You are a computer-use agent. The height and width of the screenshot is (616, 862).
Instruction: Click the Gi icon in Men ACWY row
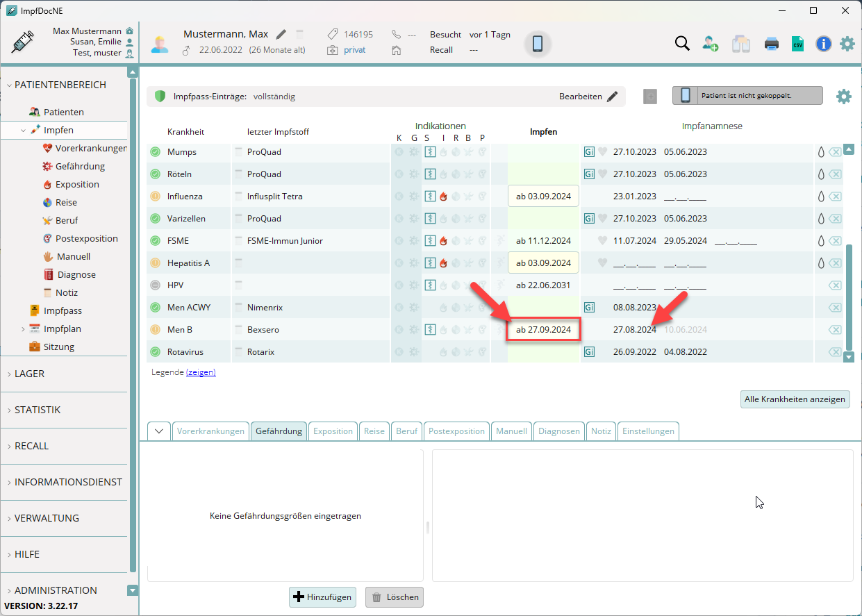click(x=589, y=308)
